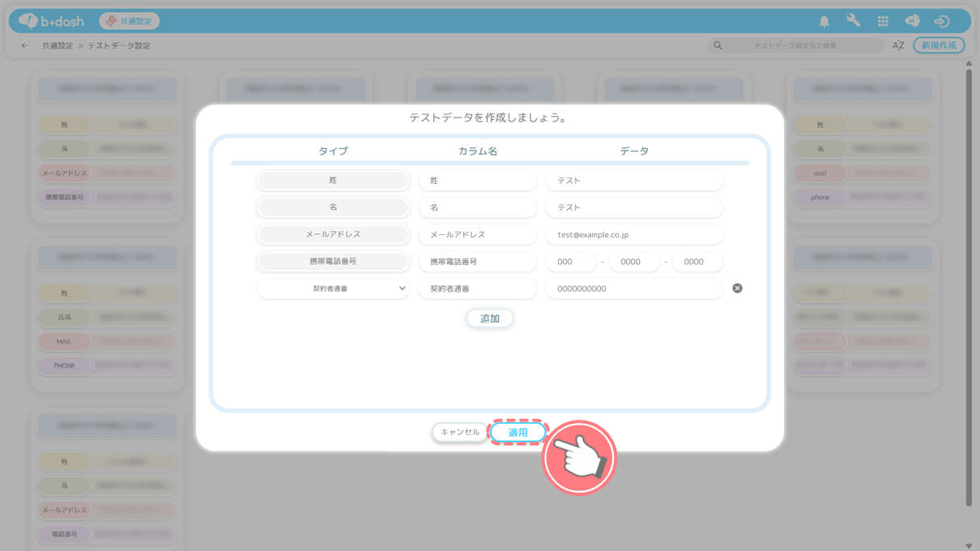This screenshot has width=980, height=551.
Task: Click the notification bell icon
Action: (x=824, y=21)
